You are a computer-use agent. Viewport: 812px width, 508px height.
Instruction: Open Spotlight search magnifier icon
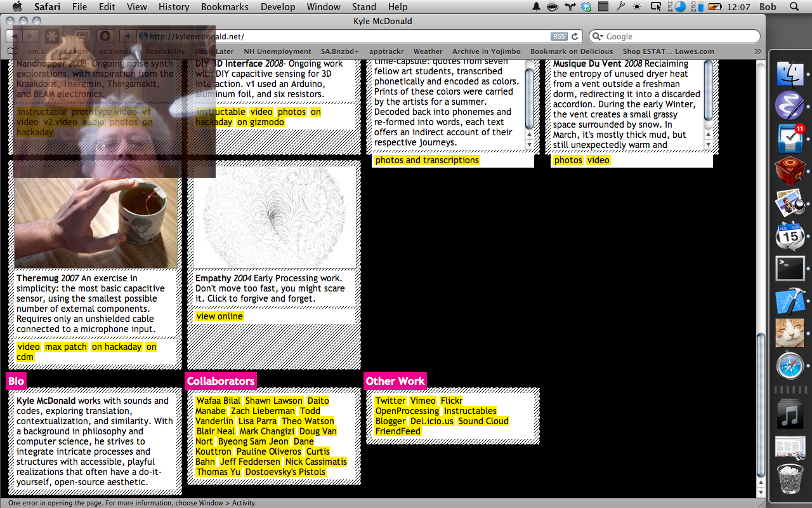pyautogui.click(x=794, y=7)
